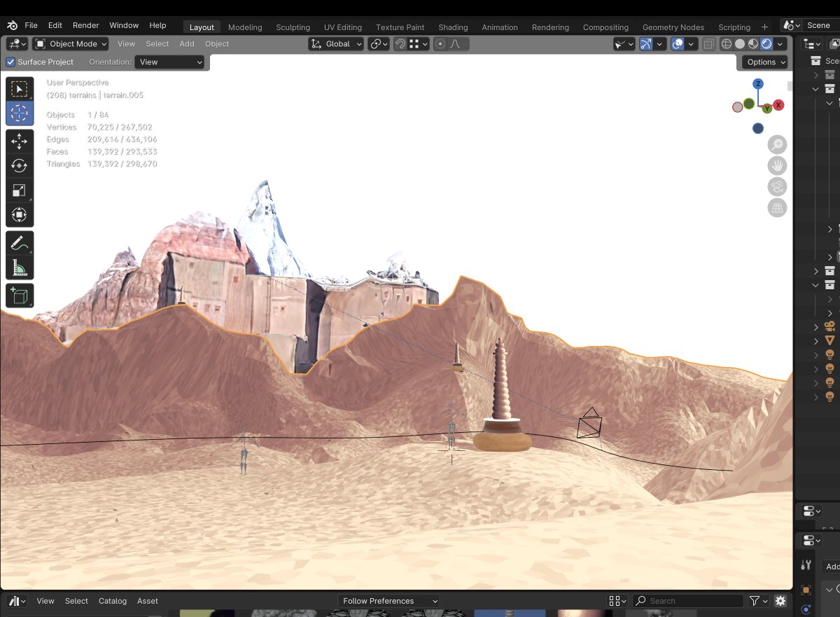This screenshot has width=840, height=617.
Task: Open asset browser settings gear
Action: click(x=780, y=601)
